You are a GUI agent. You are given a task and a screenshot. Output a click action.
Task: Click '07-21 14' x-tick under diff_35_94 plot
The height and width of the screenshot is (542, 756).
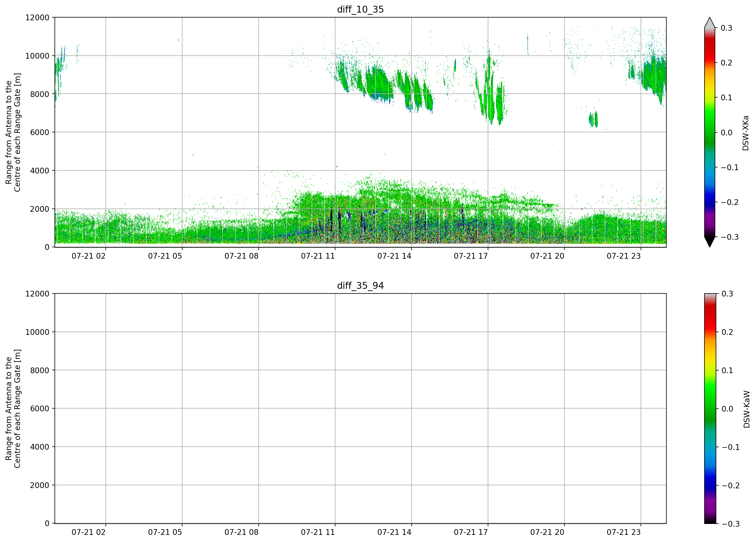[394, 532]
